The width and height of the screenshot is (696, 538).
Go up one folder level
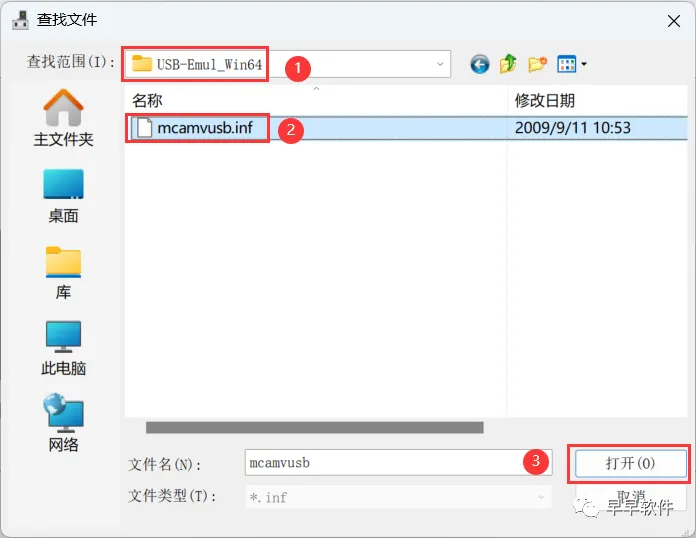pyautogui.click(x=508, y=64)
